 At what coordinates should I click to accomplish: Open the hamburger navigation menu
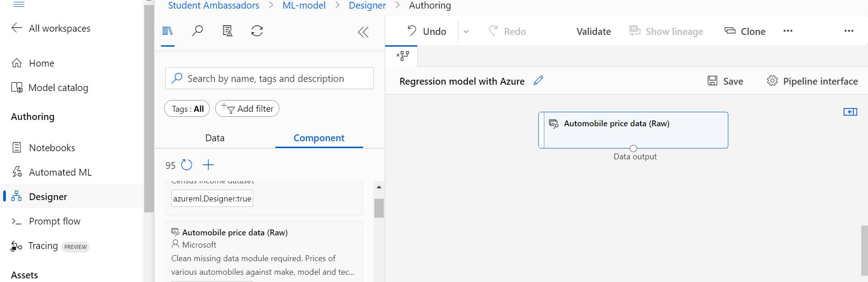[19, 4]
